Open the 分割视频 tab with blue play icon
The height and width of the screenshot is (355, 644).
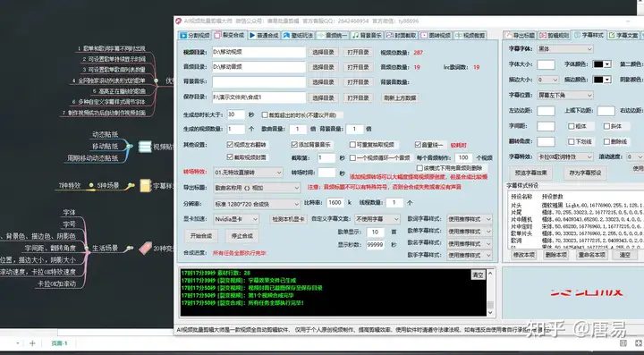point(195,35)
